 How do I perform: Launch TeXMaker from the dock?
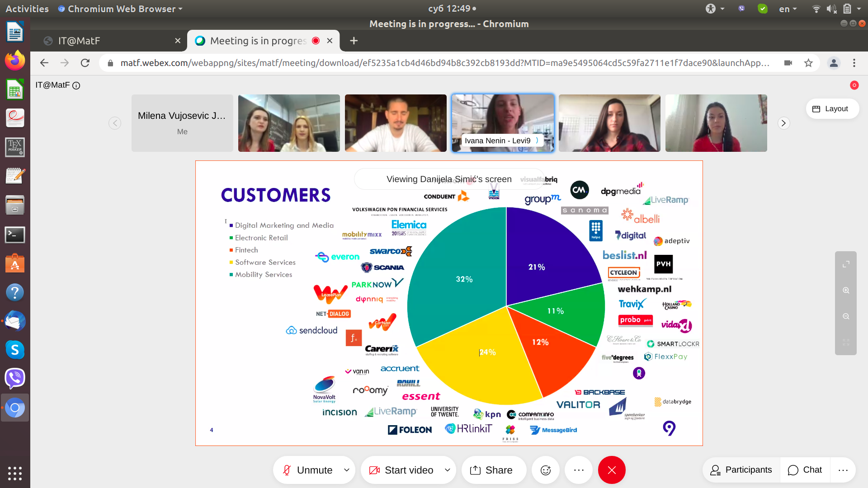[15, 147]
